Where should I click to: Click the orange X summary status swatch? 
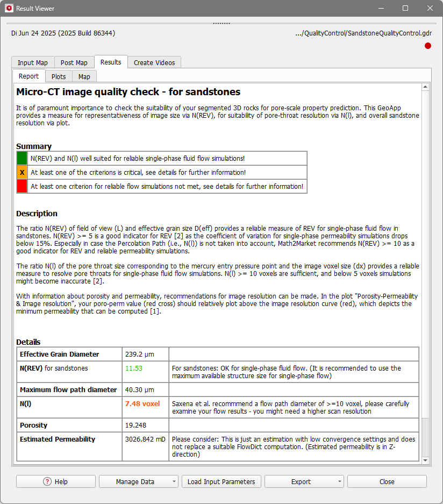tap(22, 172)
